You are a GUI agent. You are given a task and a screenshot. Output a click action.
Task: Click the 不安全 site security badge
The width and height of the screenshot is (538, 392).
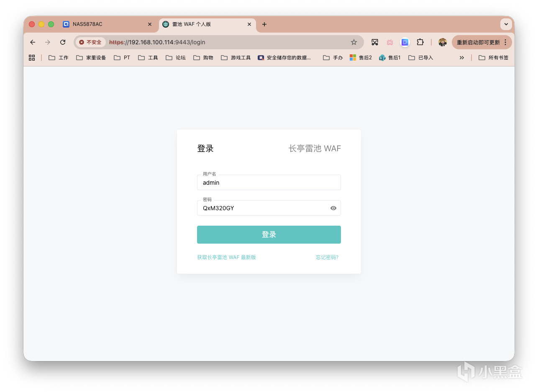[90, 42]
